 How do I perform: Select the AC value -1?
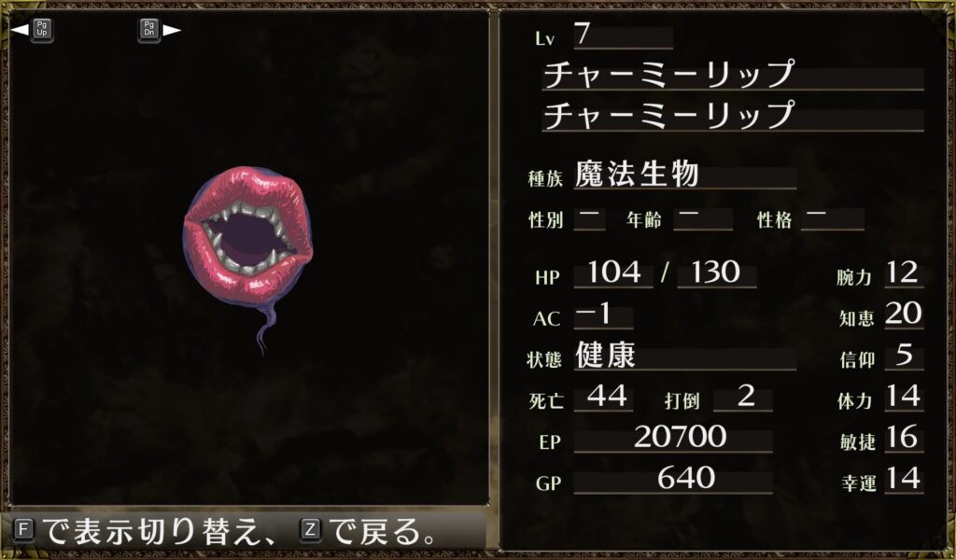point(603,315)
